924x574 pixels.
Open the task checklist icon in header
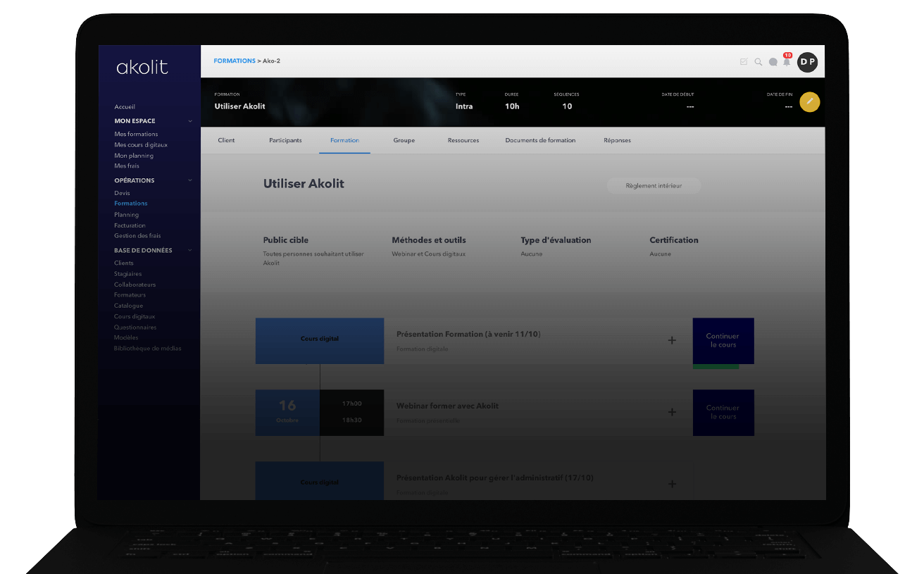(x=744, y=62)
